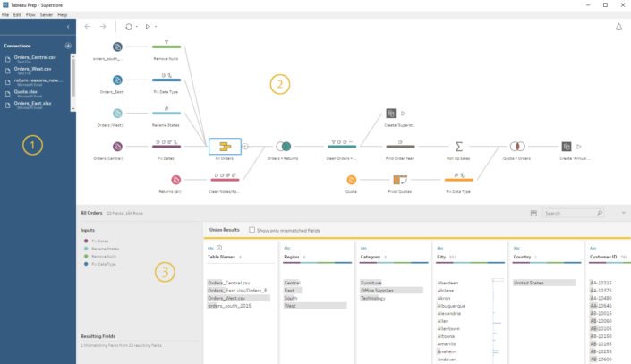Viewport: 631px width, 364px height.
Task: Select the Orders_West.csv connection
Action: tap(36, 71)
